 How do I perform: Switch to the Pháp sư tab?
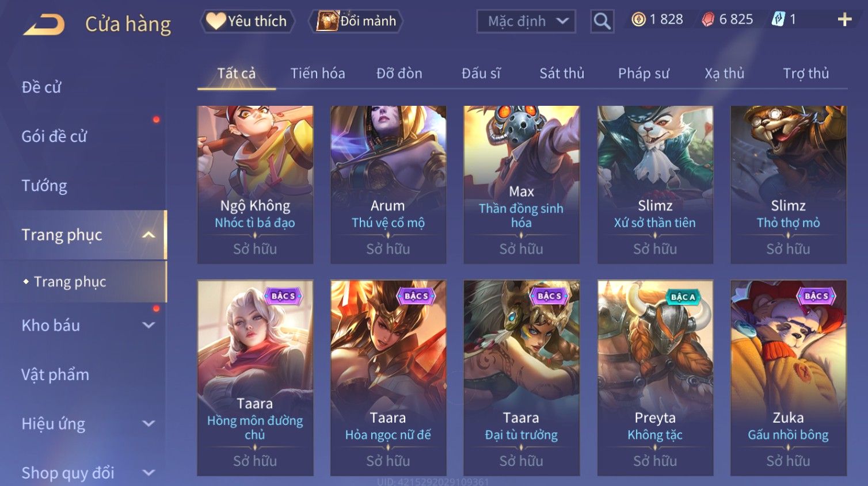point(644,74)
